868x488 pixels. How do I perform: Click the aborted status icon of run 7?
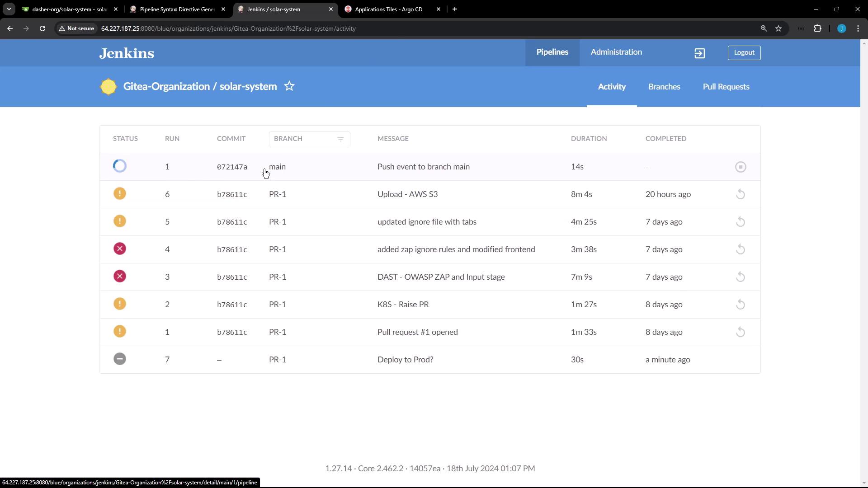(x=120, y=359)
